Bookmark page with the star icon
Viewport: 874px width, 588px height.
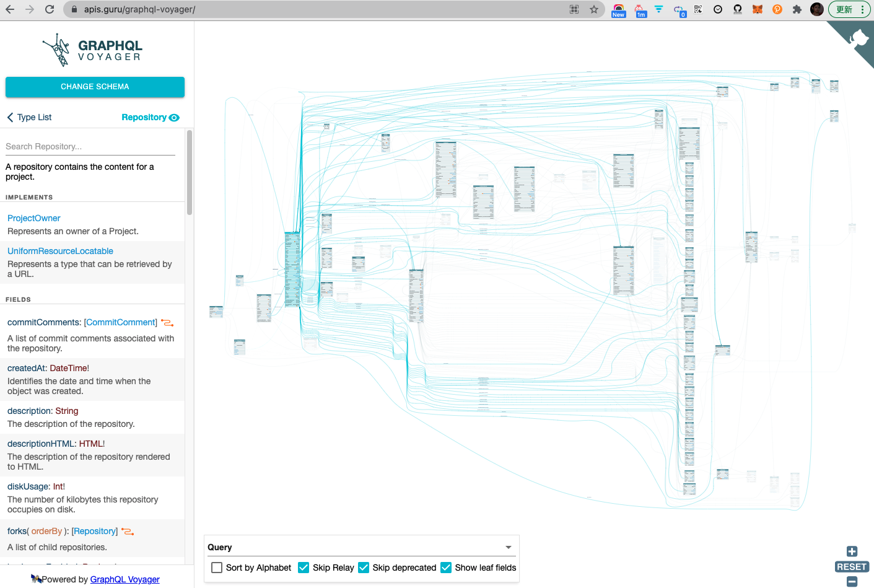[594, 9]
